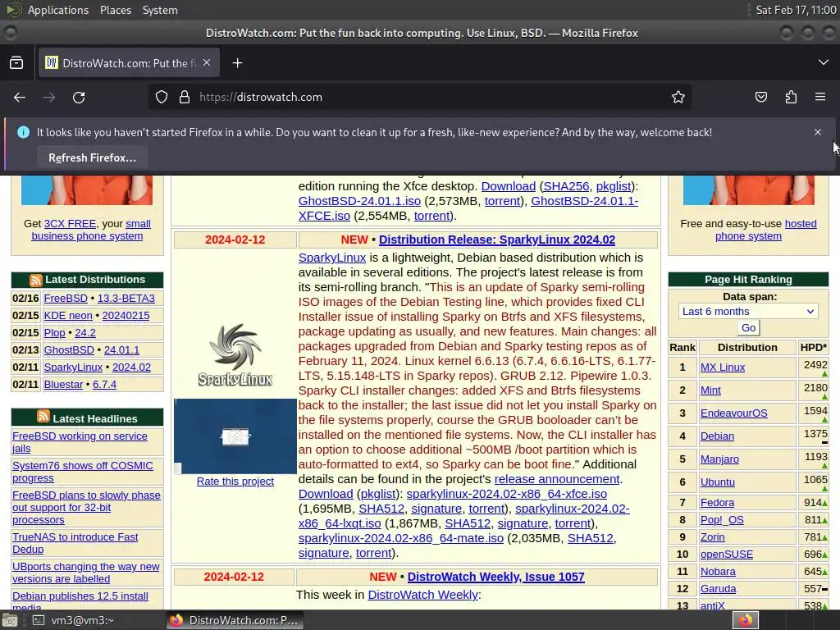Click the clock showing Sat Feb 17, 11:00
The width and height of the screenshot is (840, 630).
tap(796, 10)
